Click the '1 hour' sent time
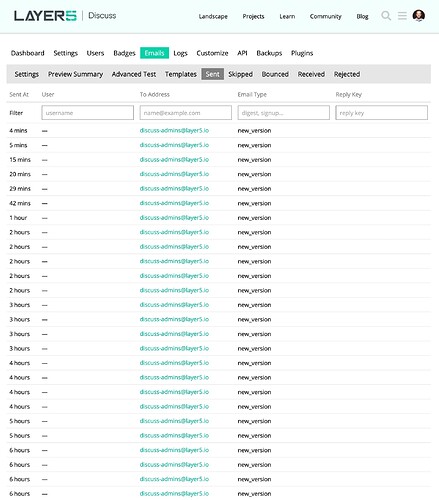Image resolution: width=439 pixels, height=500 pixels. pos(18,218)
